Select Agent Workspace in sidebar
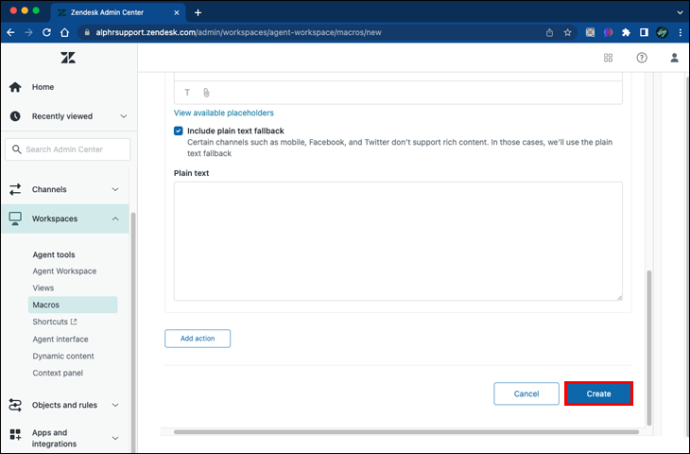Viewport: 690px width, 454px height. coord(64,271)
